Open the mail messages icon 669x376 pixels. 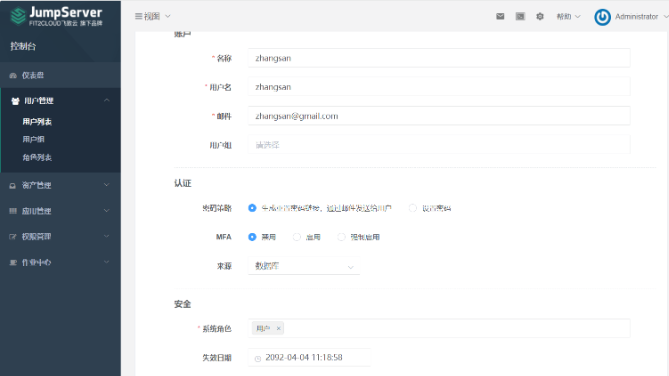[x=500, y=17]
